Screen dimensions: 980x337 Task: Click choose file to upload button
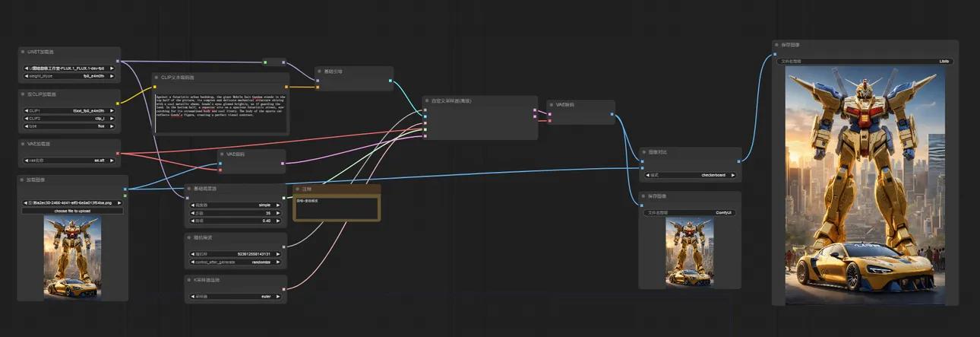(72, 211)
